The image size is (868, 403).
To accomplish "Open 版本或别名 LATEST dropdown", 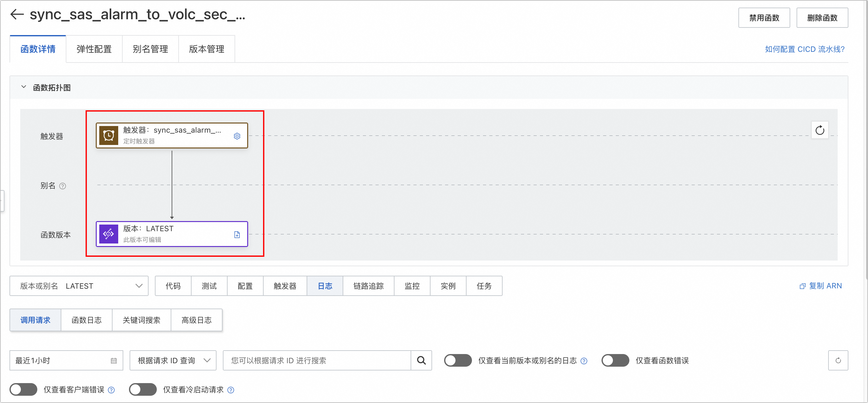I will tap(79, 286).
